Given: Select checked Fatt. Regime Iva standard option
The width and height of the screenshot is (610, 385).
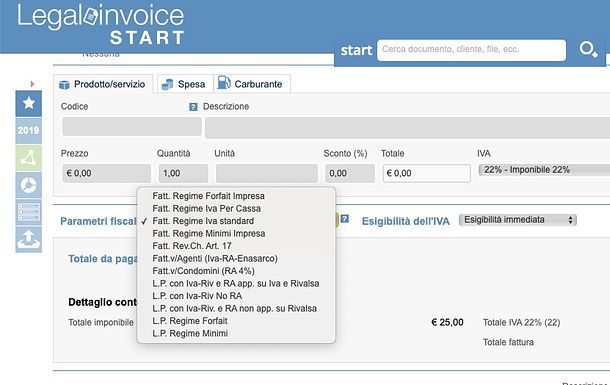Looking at the screenshot, I should click(236, 221).
